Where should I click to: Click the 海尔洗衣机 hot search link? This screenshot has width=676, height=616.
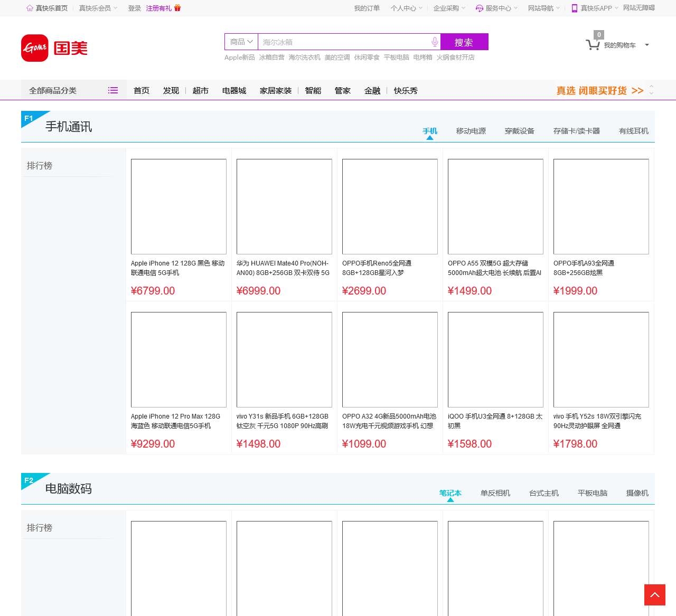point(304,57)
